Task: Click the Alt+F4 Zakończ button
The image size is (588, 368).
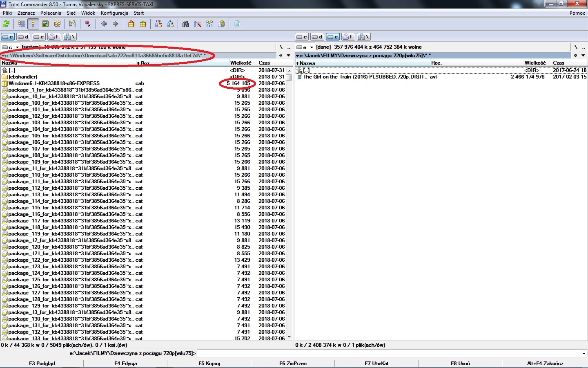Action: [545, 363]
